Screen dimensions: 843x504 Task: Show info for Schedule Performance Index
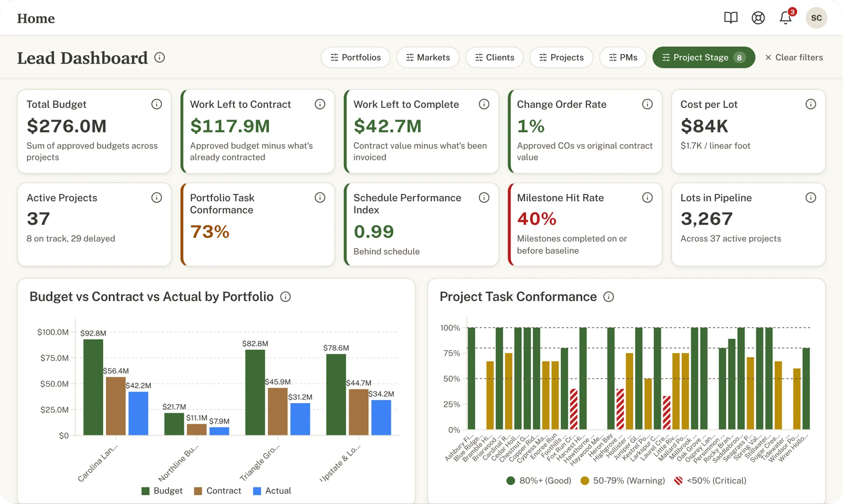click(484, 197)
